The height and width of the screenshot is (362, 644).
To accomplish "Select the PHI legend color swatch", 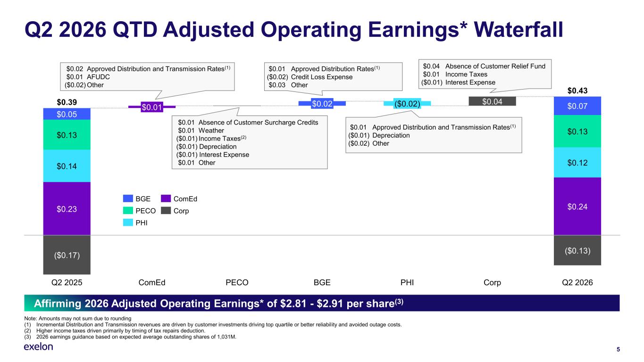I will click(128, 223).
